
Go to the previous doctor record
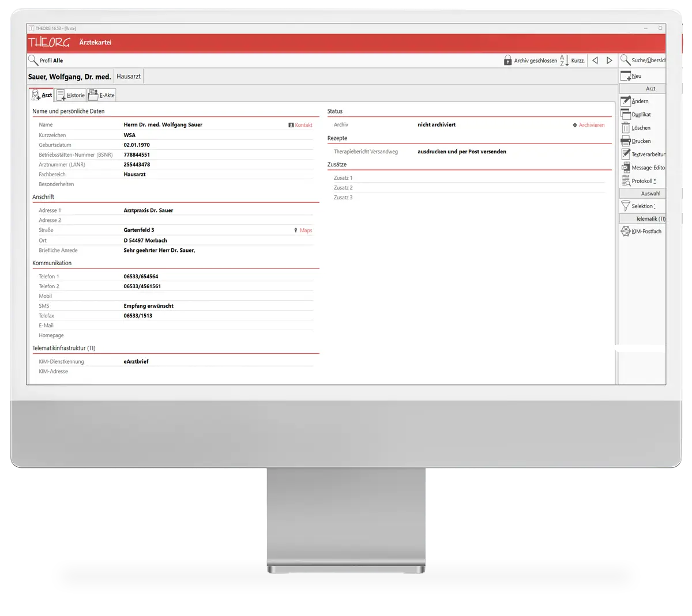click(595, 61)
